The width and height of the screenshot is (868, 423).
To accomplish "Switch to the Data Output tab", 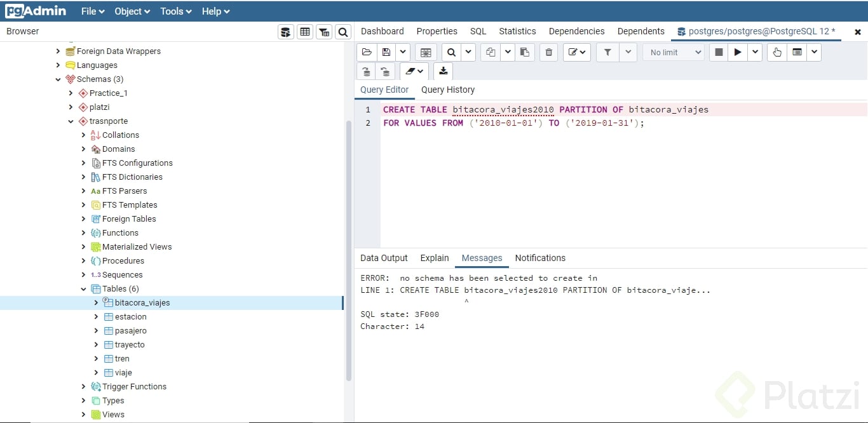I will coord(384,258).
